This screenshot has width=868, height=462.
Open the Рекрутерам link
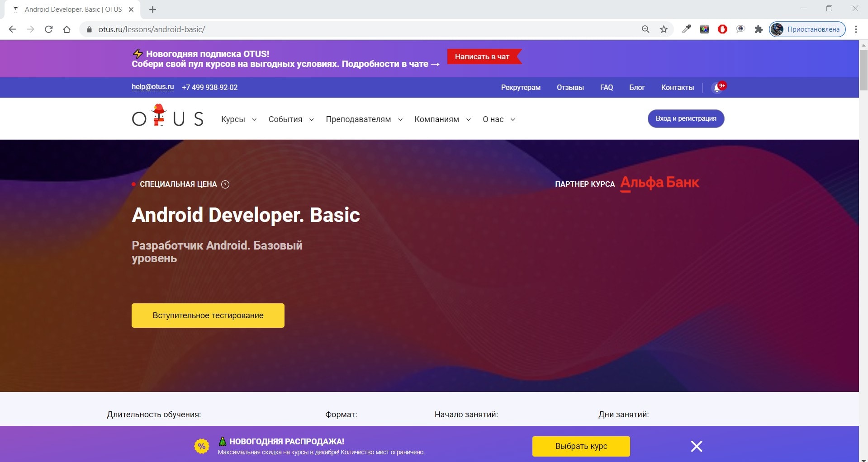(521, 87)
